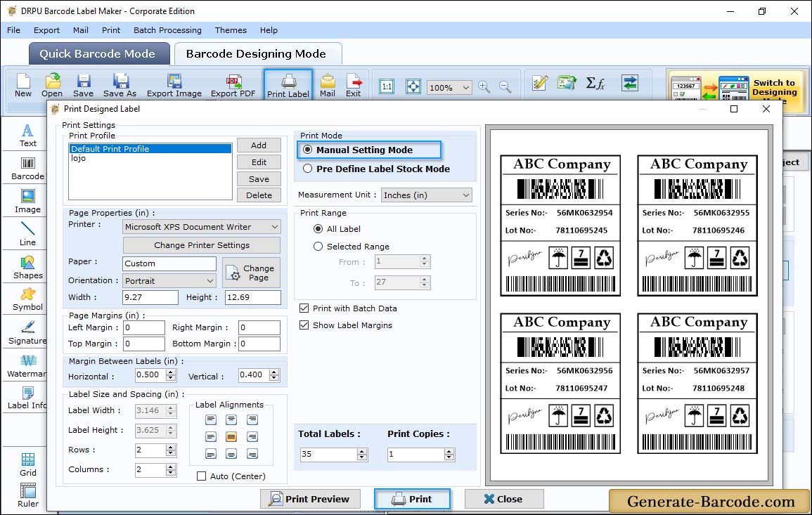Image resolution: width=812 pixels, height=515 pixels.
Task: Open the Measurement Unit dropdown
Action: [465, 195]
